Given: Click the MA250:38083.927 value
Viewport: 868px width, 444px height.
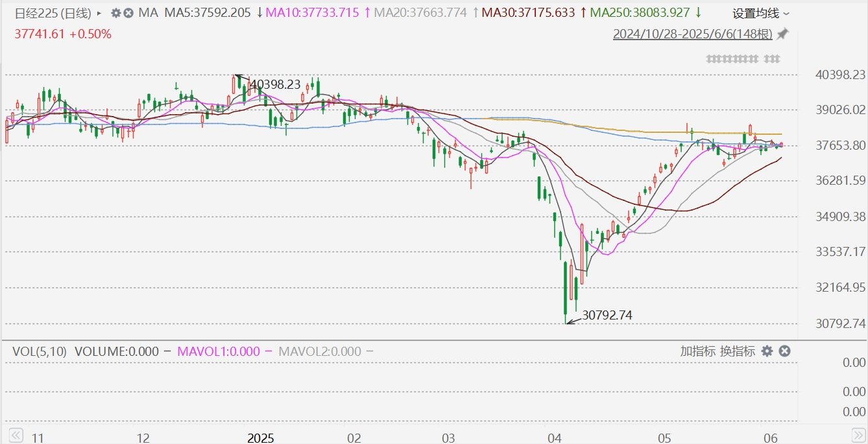Looking at the screenshot, I should (640, 12).
